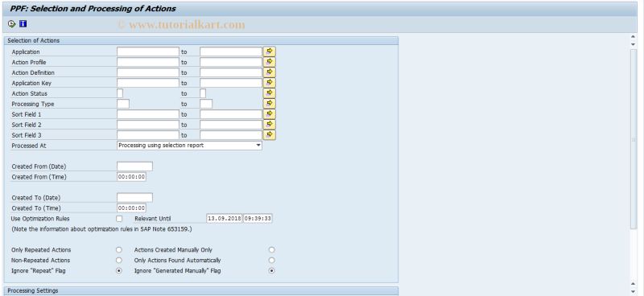
Task: Click the Created From (Time) field
Action: point(131,176)
